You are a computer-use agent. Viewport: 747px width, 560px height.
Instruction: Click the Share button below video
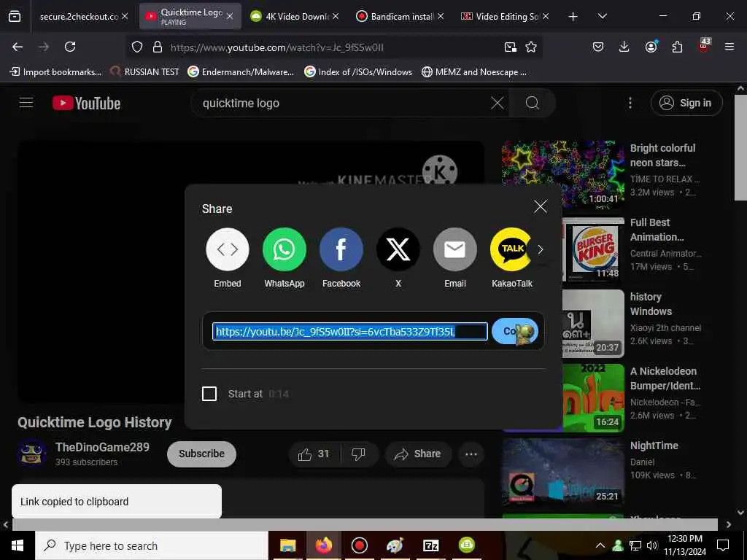[x=417, y=454]
